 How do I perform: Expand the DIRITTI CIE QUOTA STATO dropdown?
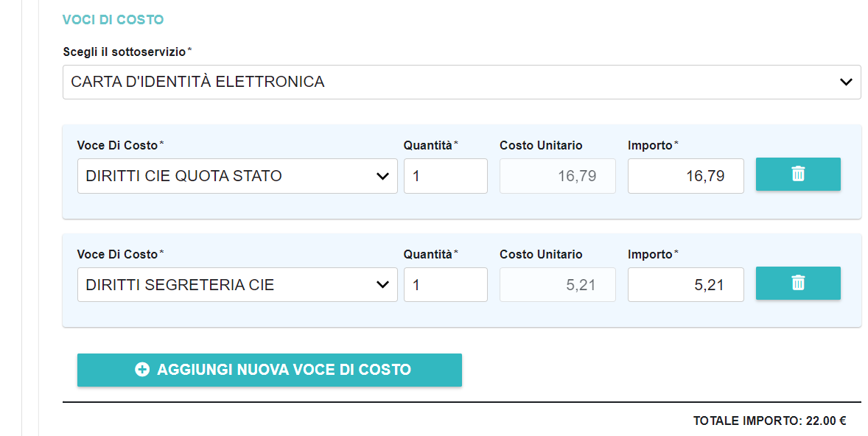pyautogui.click(x=237, y=176)
